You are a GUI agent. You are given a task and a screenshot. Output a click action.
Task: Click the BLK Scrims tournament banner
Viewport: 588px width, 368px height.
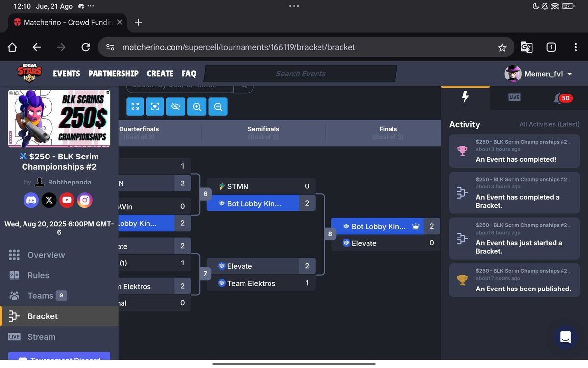point(59,119)
